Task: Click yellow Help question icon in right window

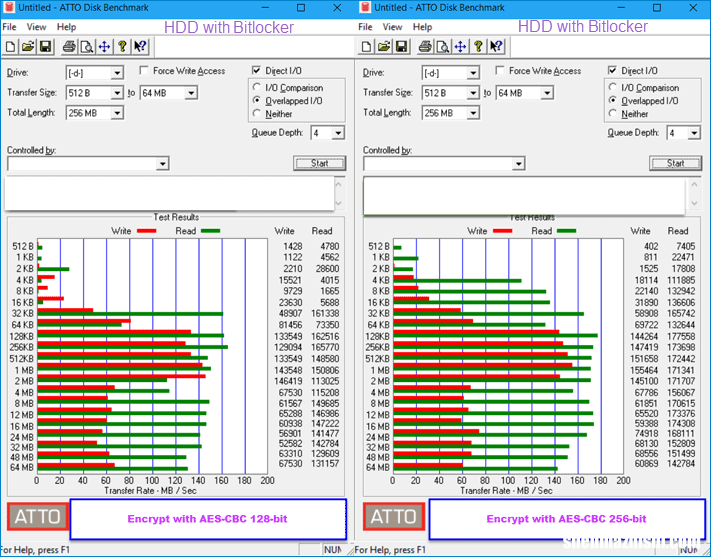Action: (x=478, y=46)
